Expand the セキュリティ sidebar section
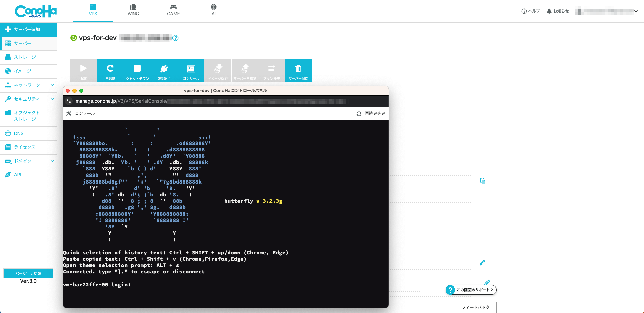The height and width of the screenshot is (313, 644). [29, 99]
